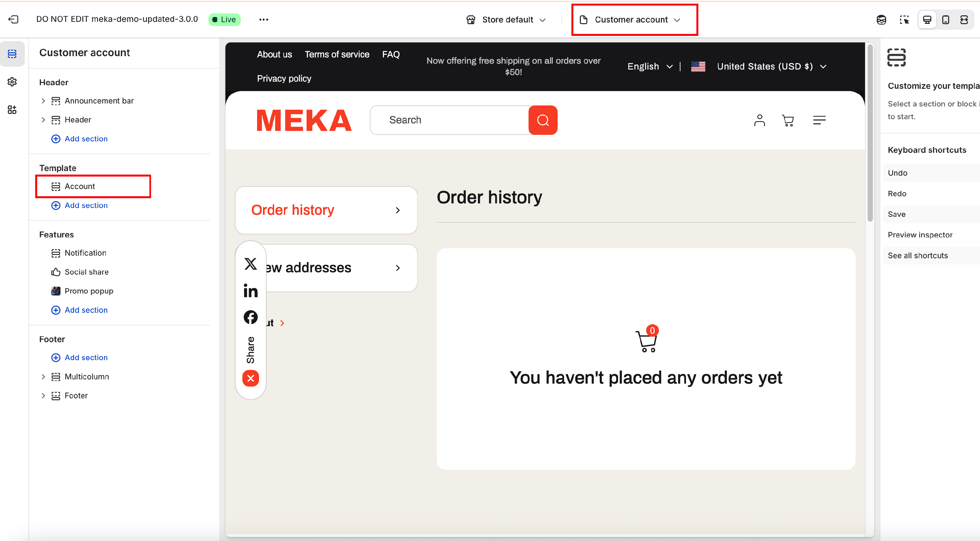The height and width of the screenshot is (541, 980).
Task: Click the red search button in preview
Action: [543, 120]
